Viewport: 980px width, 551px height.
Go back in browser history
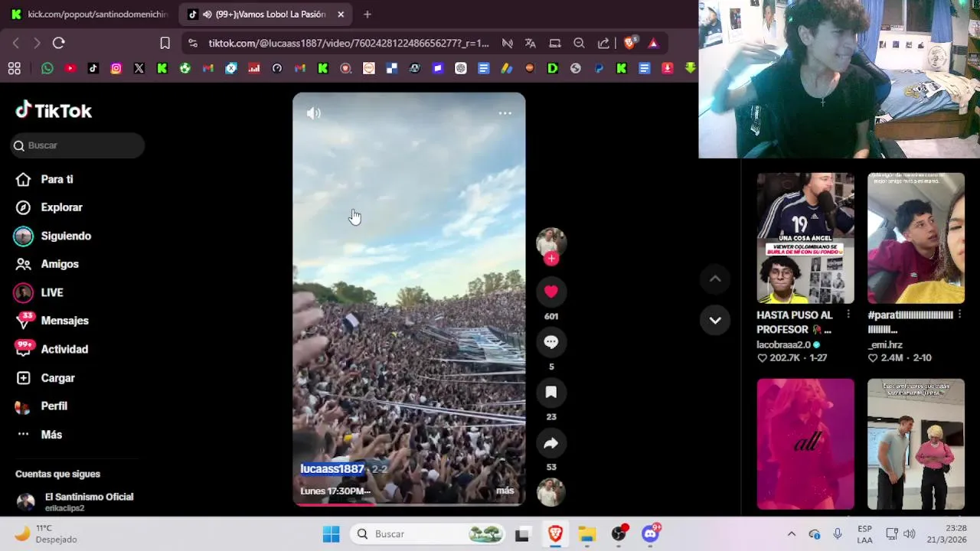[16, 43]
